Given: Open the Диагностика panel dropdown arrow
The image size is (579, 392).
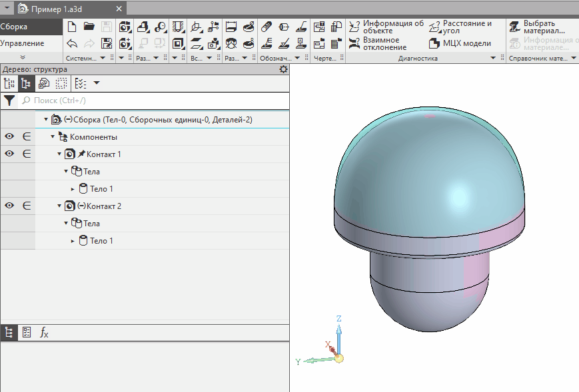Looking at the screenshot, I should [x=493, y=59].
